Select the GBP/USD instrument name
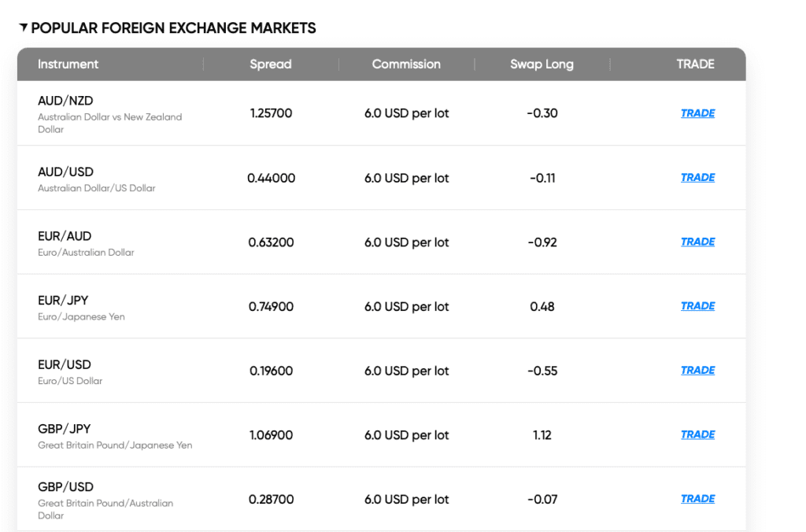 pyautogui.click(x=65, y=487)
